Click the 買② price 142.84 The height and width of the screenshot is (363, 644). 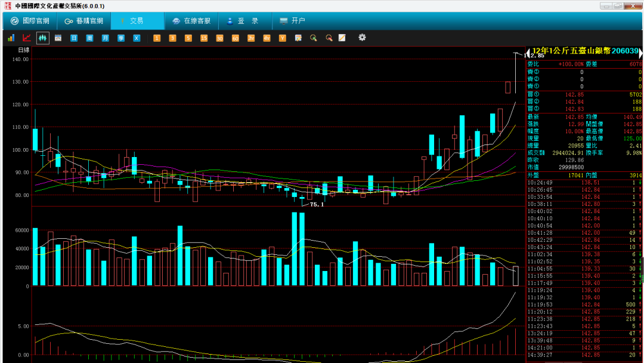574,101
